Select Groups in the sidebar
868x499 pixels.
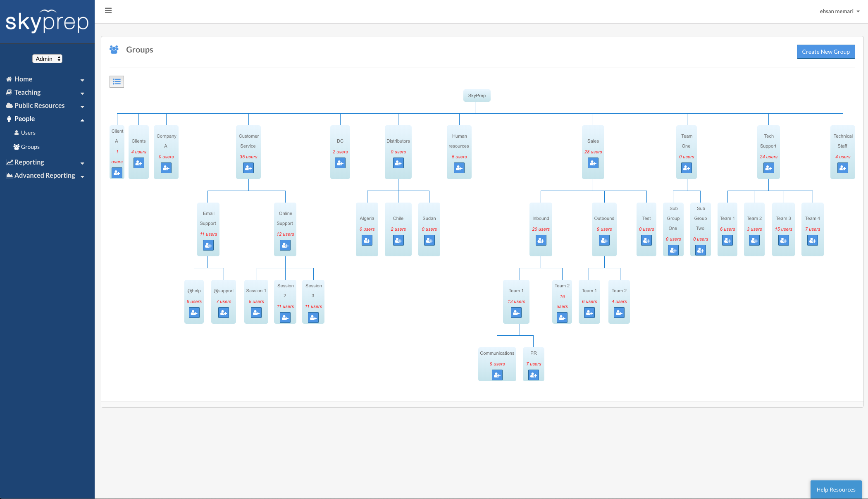[x=30, y=147]
